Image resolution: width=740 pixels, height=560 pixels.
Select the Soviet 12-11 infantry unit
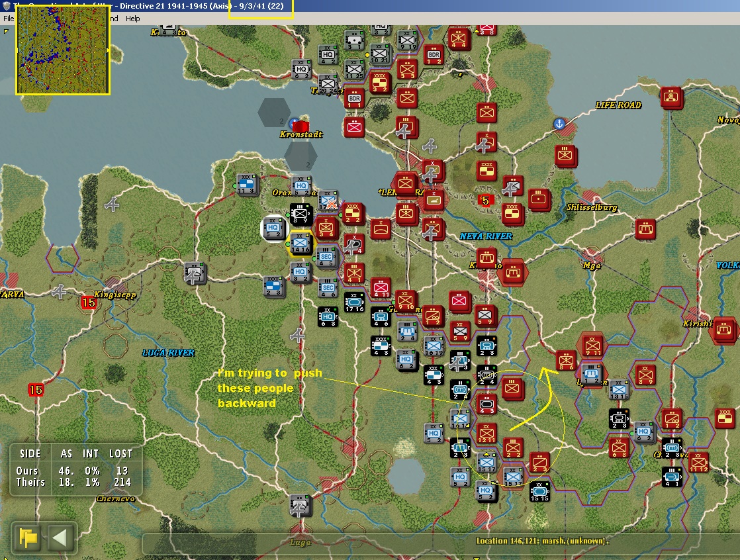[x=486, y=434]
